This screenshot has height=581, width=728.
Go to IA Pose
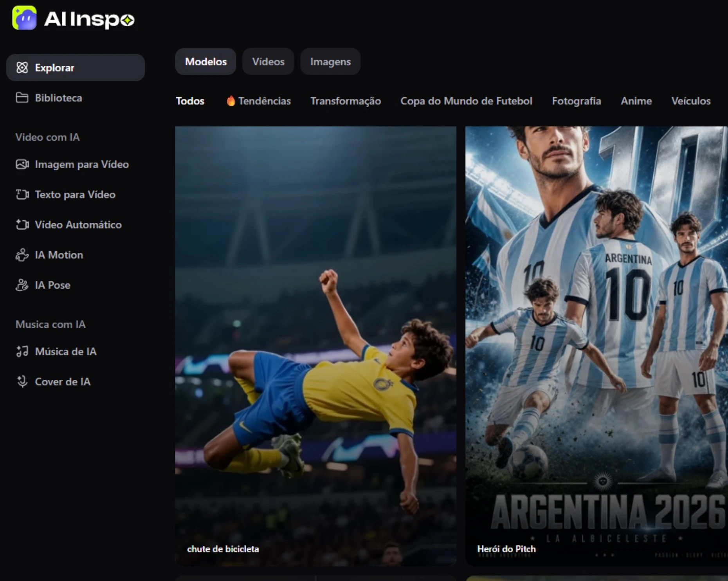[x=76, y=285]
